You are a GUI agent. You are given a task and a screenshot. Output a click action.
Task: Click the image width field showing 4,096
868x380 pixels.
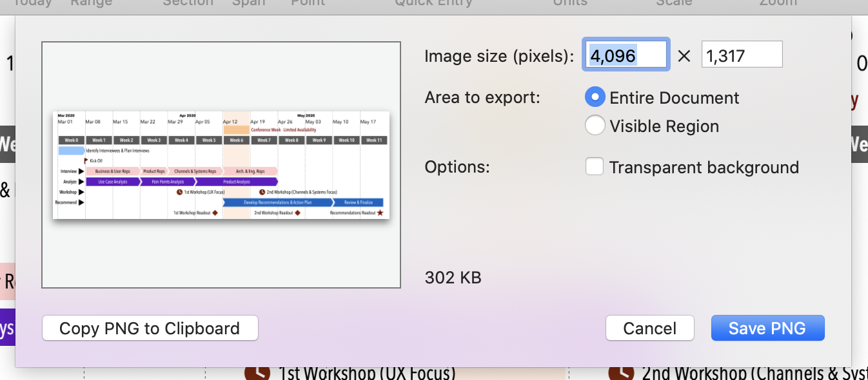click(x=625, y=55)
